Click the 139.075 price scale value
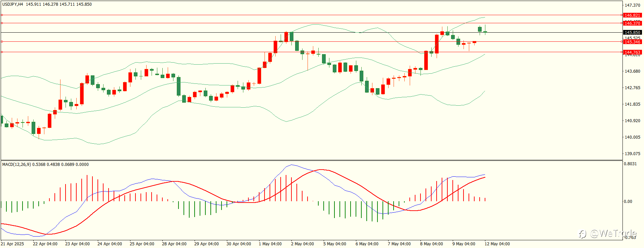Screen dimensions: 644x248 pos(632,154)
